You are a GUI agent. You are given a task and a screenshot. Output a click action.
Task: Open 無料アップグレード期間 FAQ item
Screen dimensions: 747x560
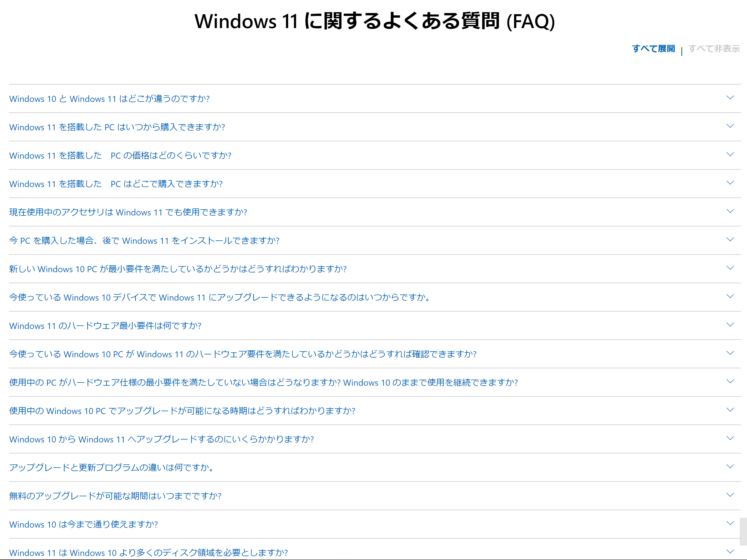tap(115, 496)
